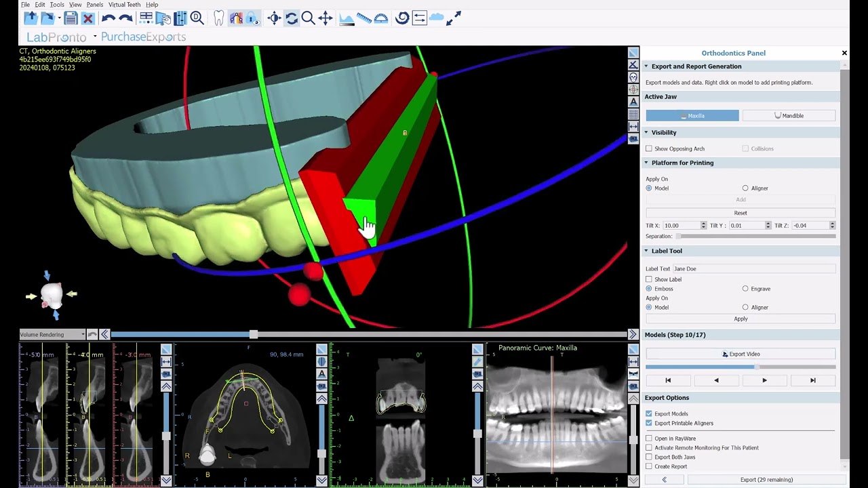Open the File menu
The image size is (868, 488).
coord(25,5)
